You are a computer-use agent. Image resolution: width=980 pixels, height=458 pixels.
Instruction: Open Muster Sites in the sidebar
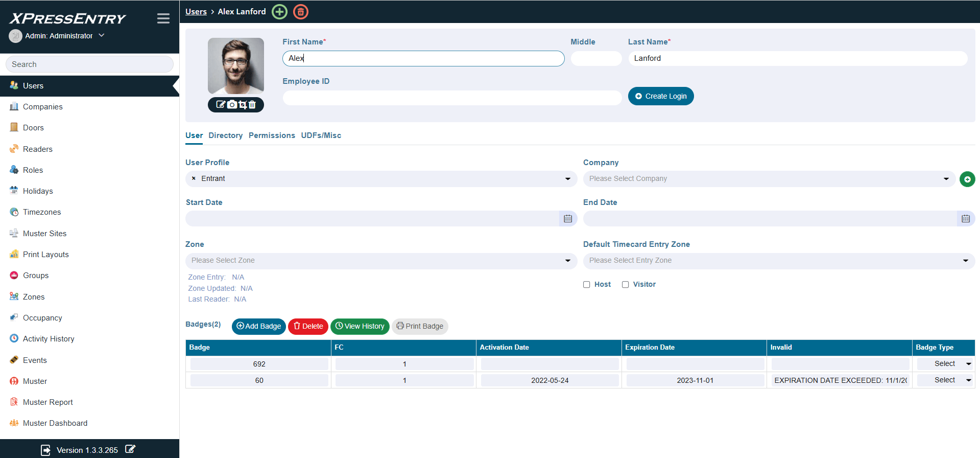(x=44, y=234)
